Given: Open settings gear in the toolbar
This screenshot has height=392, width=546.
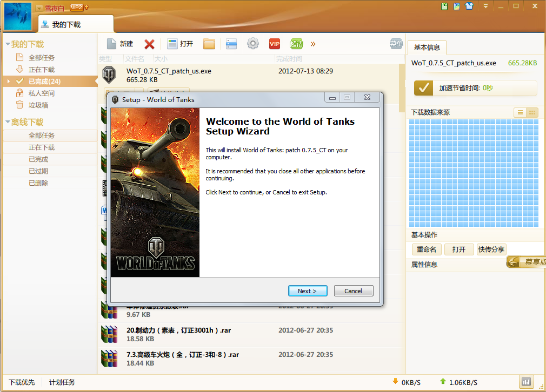Looking at the screenshot, I should (x=253, y=44).
